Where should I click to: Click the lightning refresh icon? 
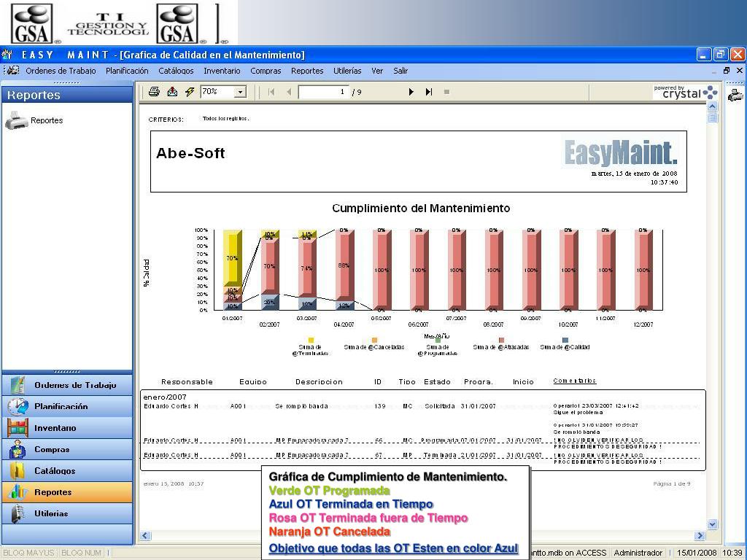(190, 92)
